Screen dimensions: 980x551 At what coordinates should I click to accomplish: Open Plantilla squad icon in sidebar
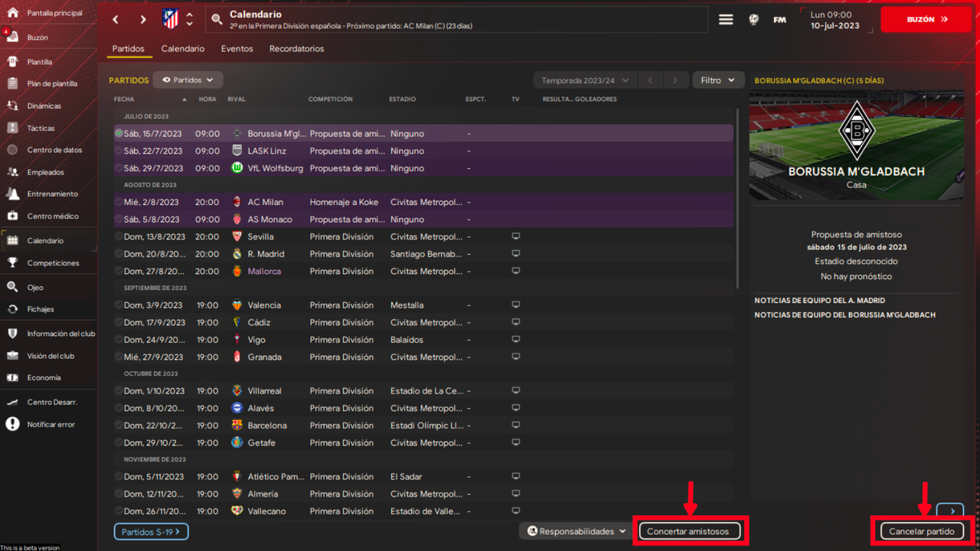click(12, 61)
